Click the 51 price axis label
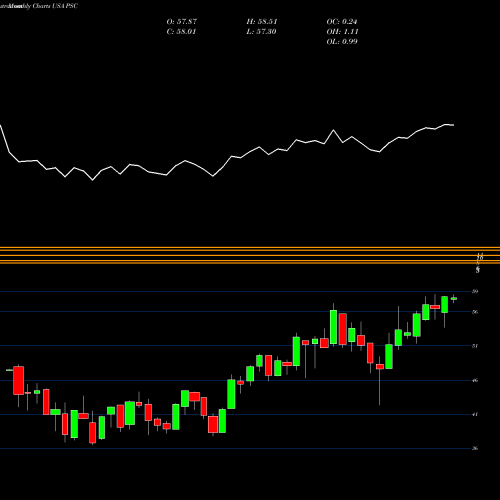Screen dimensions: 500x500 click(x=475, y=346)
